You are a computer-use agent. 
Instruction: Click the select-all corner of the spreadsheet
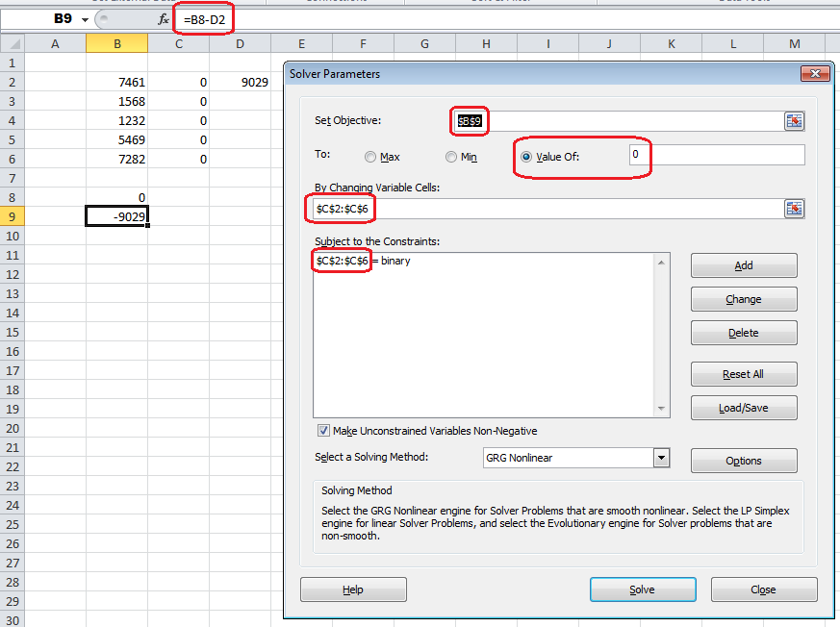pyautogui.click(x=13, y=44)
